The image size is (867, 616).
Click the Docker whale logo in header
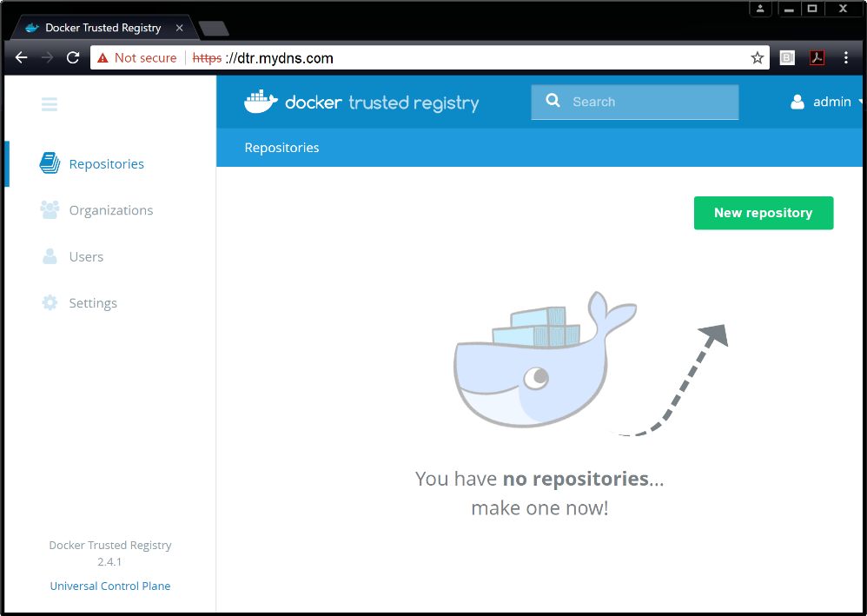(x=261, y=102)
